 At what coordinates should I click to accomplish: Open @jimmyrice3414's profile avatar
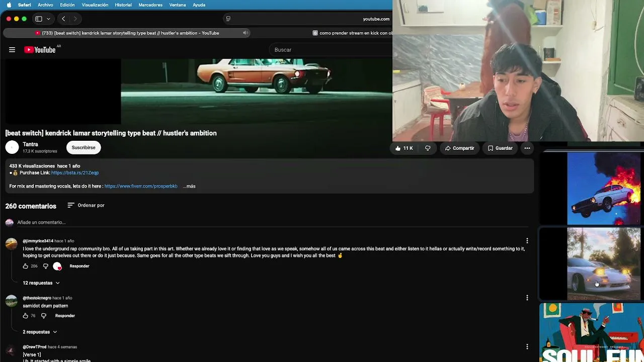11,244
